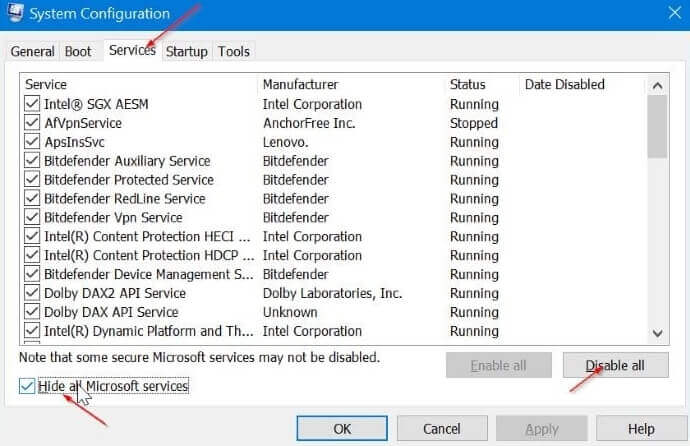Click the services list scrollbar thumb
The image size is (690, 446).
pyautogui.click(x=657, y=127)
